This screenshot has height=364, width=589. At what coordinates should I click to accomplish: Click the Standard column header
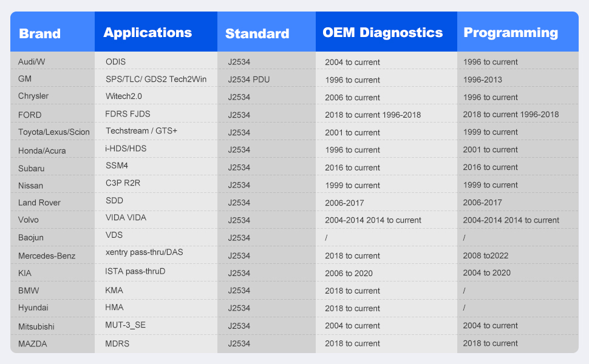coord(257,33)
